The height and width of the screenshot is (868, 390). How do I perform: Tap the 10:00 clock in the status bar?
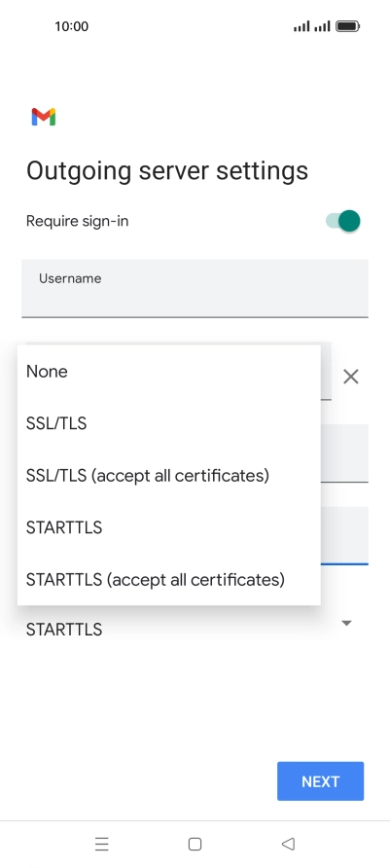[x=71, y=26]
